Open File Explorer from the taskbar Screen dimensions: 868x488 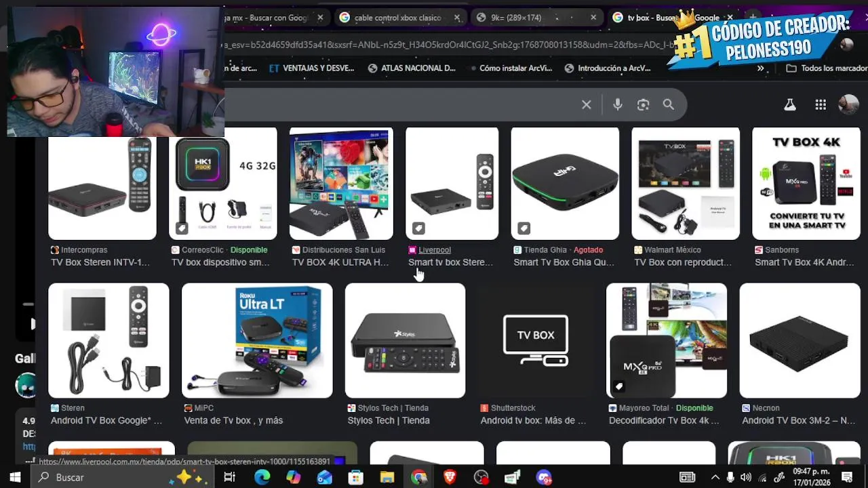387,477
